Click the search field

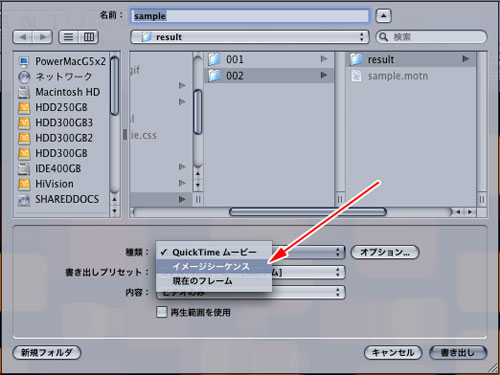(x=431, y=37)
